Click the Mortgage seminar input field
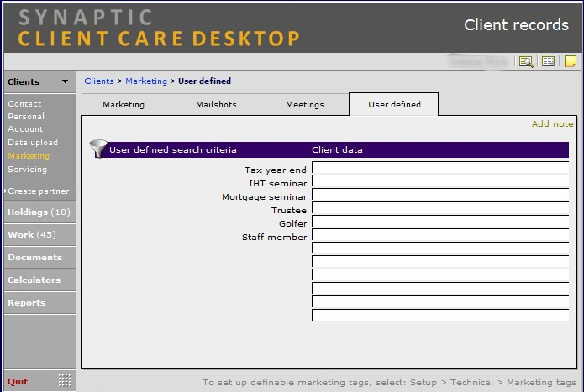Viewport: 584px width, 392px height. point(440,195)
